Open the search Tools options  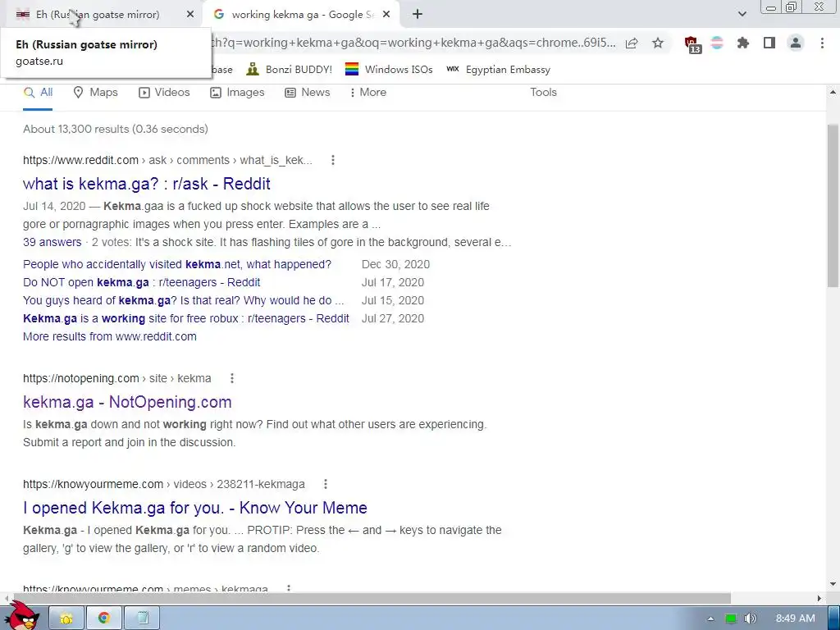(x=543, y=93)
